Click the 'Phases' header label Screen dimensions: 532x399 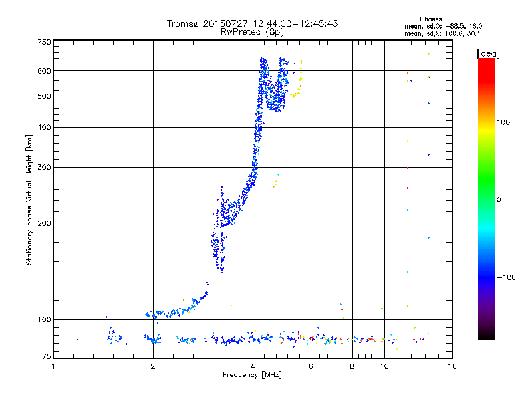coord(430,19)
